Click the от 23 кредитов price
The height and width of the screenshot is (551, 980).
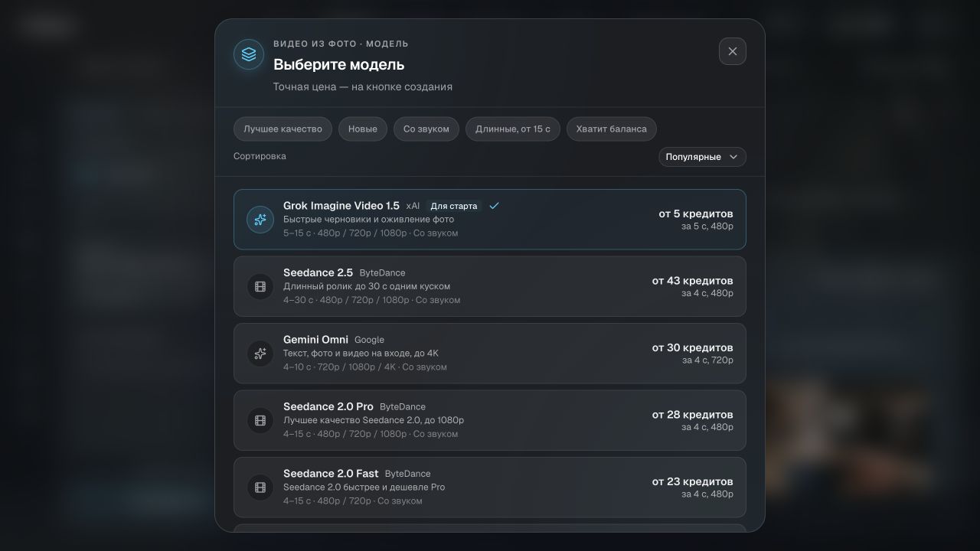tap(693, 481)
